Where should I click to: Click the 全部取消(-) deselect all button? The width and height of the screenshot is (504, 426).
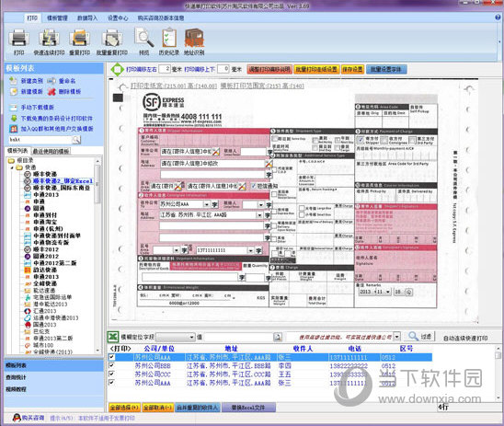point(158,408)
